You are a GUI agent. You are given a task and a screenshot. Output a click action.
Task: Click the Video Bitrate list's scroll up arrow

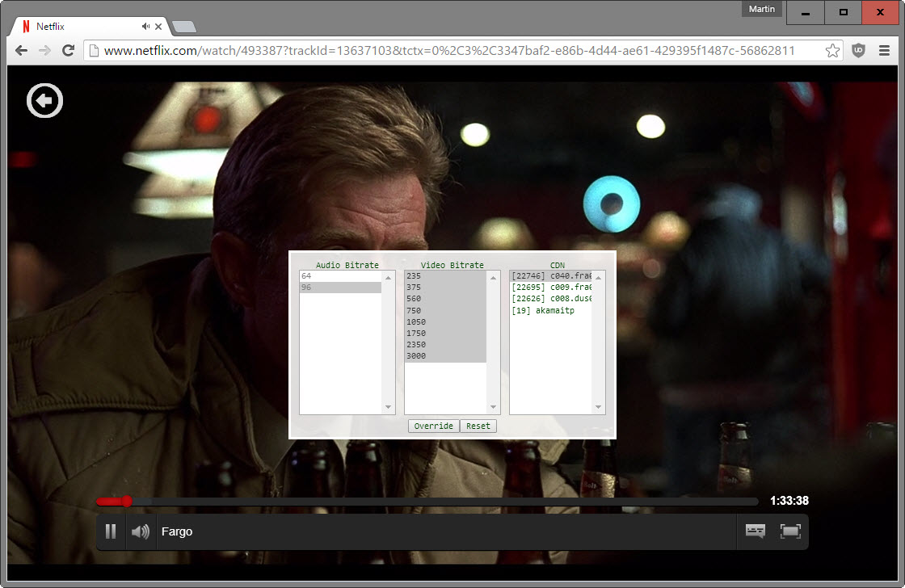click(494, 278)
